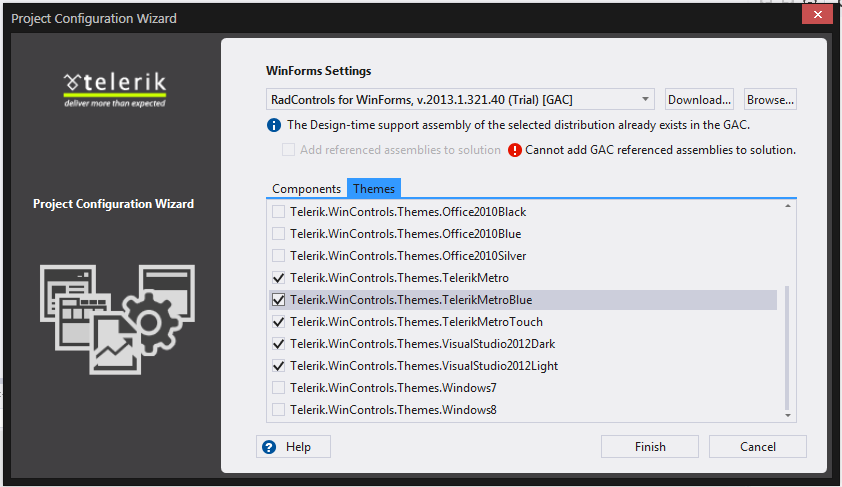Click the theme list scroll up arrow
The width and height of the screenshot is (842, 487).
788,206
